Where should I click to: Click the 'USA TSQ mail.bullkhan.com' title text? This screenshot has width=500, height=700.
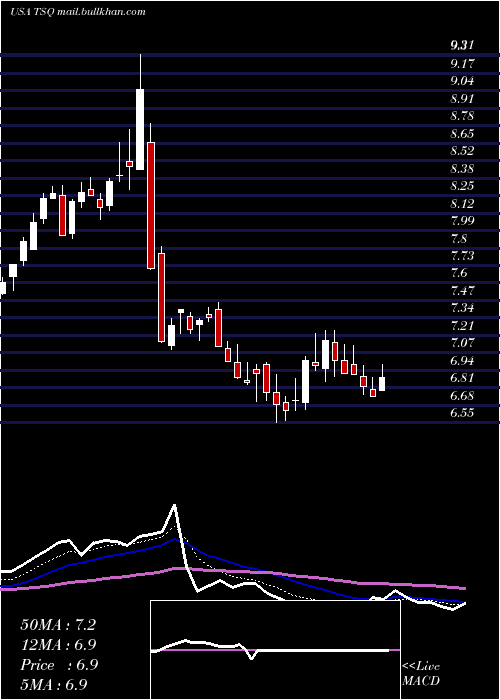78,12
